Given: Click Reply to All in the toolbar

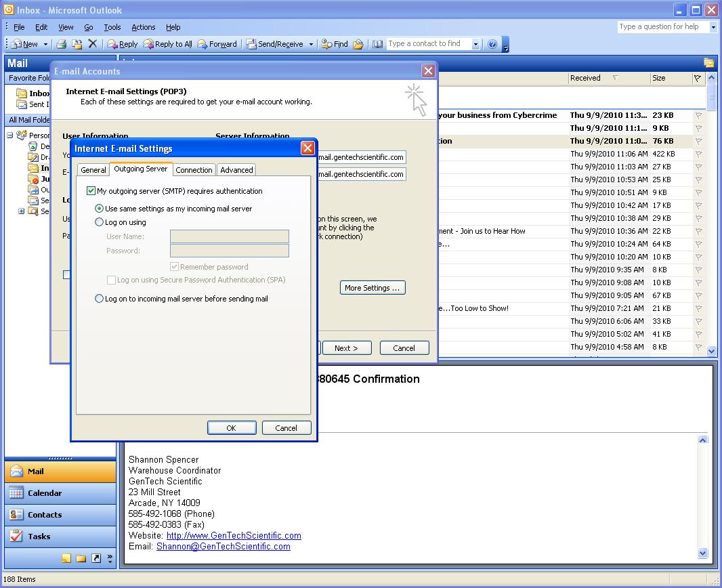Looking at the screenshot, I should [x=167, y=44].
